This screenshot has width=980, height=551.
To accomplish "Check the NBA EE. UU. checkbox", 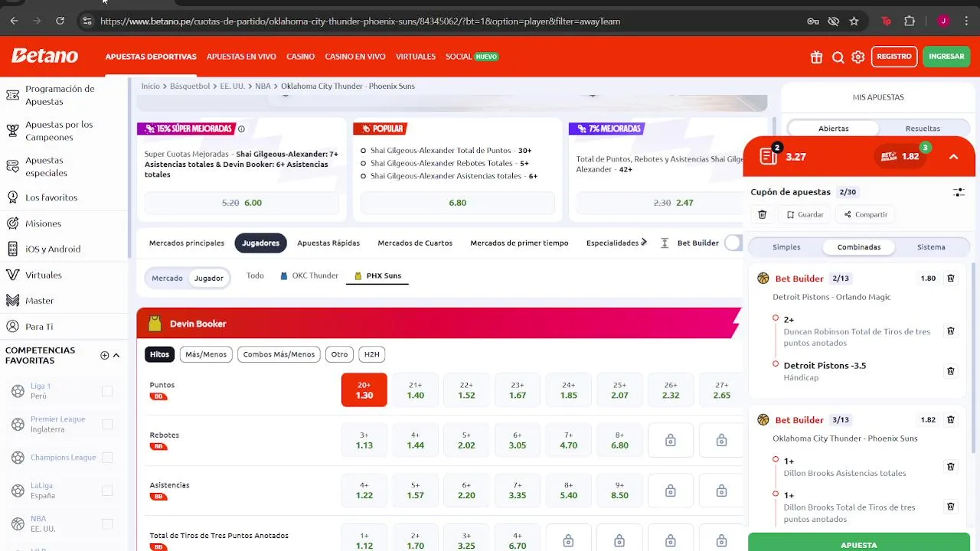I will (107, 523).
